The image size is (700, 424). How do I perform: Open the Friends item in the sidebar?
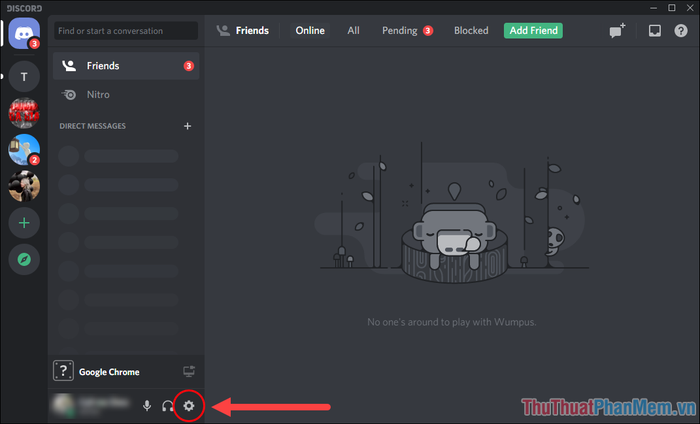click(x=126, y=66)
